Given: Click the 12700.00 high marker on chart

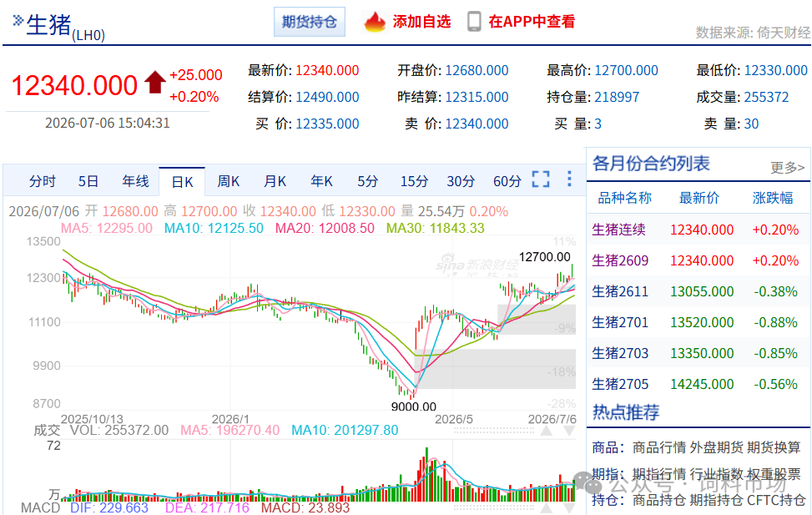Looking at the screenshot, I should [545, 257].
